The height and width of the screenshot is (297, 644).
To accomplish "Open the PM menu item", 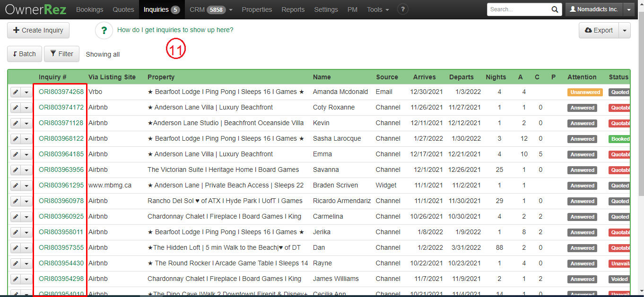I will [352, 9].
